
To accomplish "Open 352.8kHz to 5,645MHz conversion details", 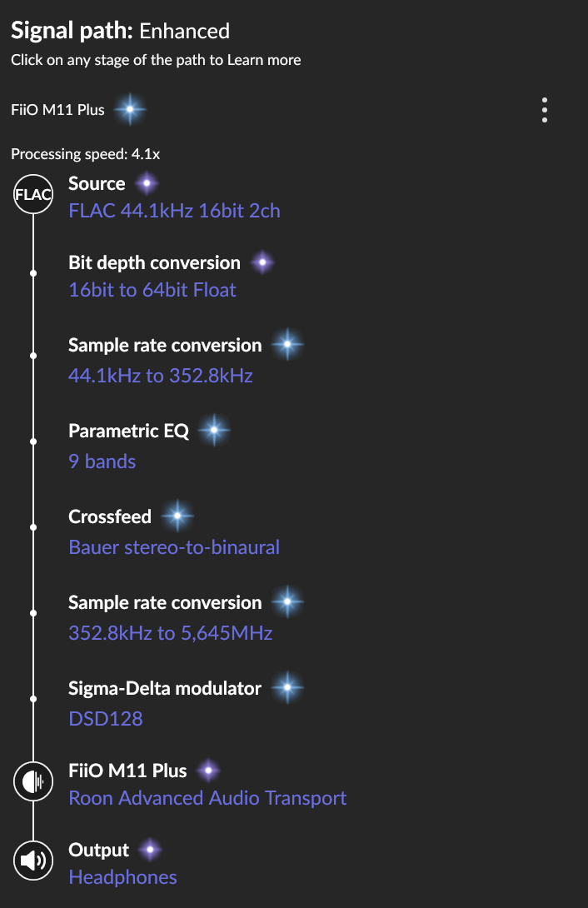I will pos(170,633).
